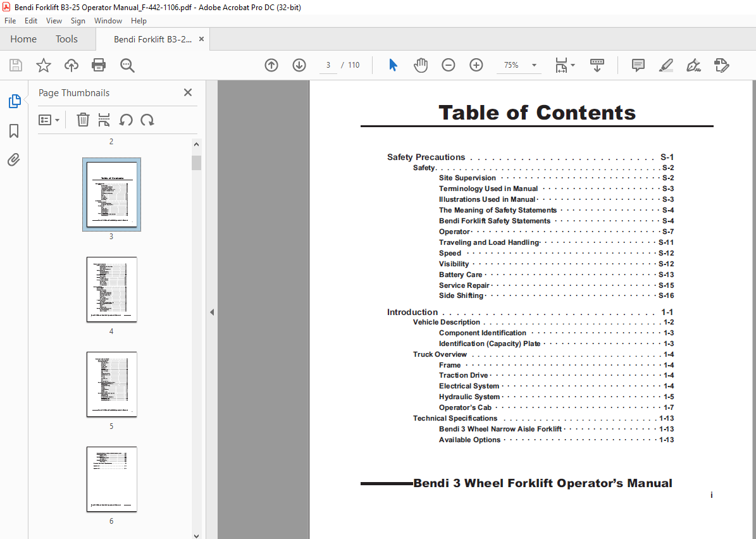Activate the Selection arrow tool
The width and height of the screenshot is (756, 539).
[393, 65]
